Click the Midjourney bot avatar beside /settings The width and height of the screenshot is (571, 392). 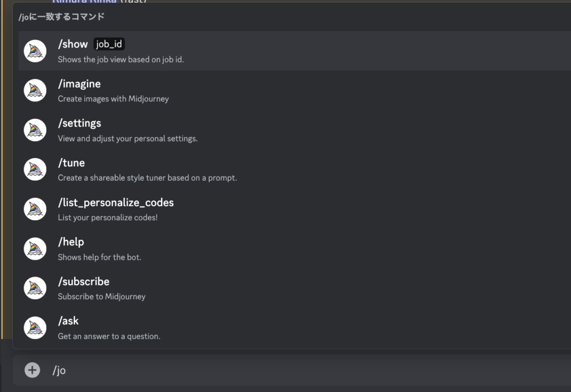click(35, 129)
